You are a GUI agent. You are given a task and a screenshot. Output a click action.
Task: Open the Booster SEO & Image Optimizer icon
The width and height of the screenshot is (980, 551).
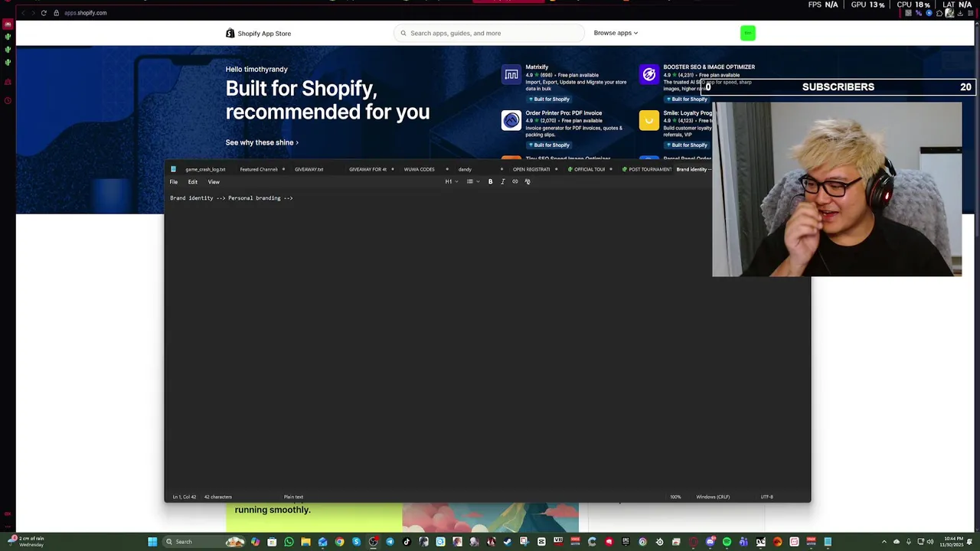pyautogui.click(x=649, y=74)
